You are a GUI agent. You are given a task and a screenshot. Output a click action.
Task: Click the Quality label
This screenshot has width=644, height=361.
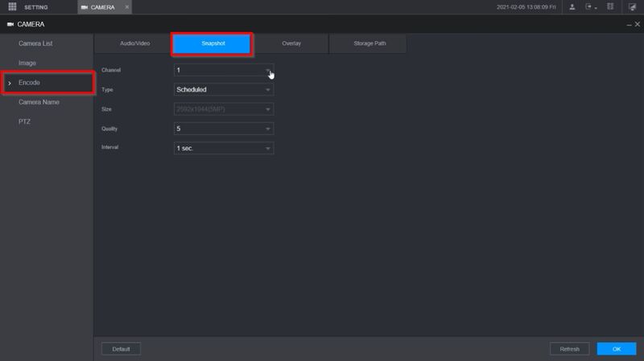[109, 129]
